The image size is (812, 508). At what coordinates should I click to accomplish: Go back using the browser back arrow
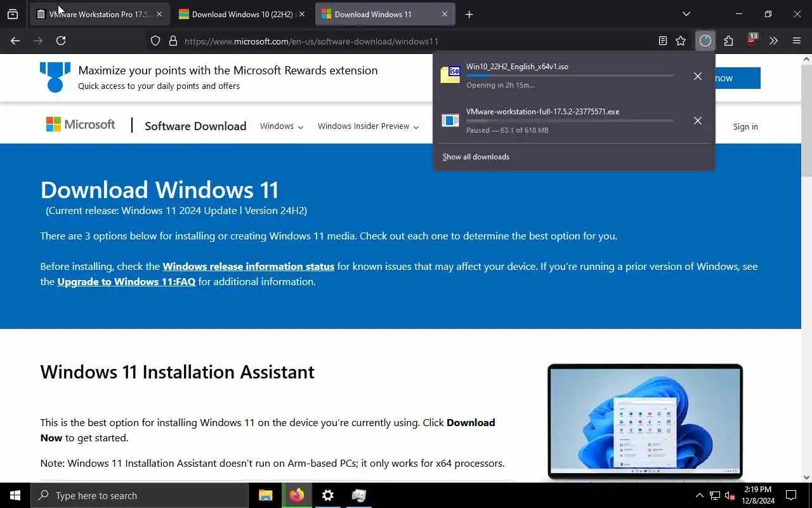(15, 41)
